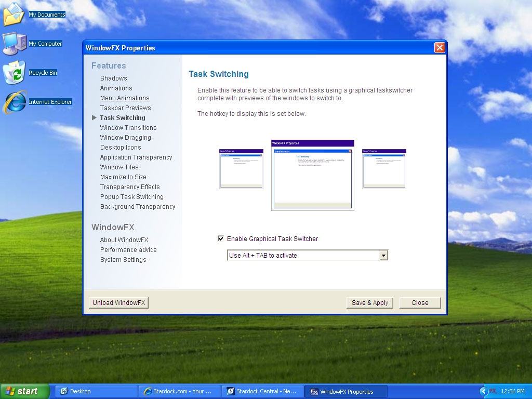Click the Close button at bottom
This screenshot has height=399, width=532.
(420, 303)
